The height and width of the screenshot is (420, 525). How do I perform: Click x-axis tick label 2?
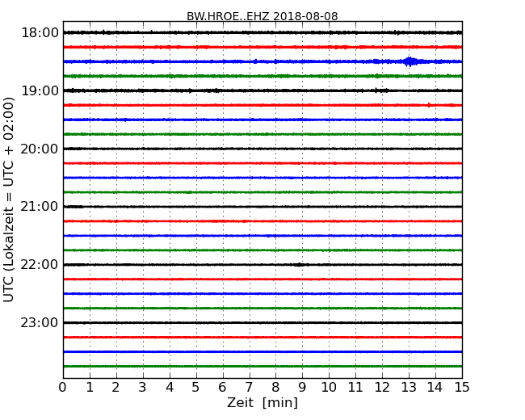[115, 387]
